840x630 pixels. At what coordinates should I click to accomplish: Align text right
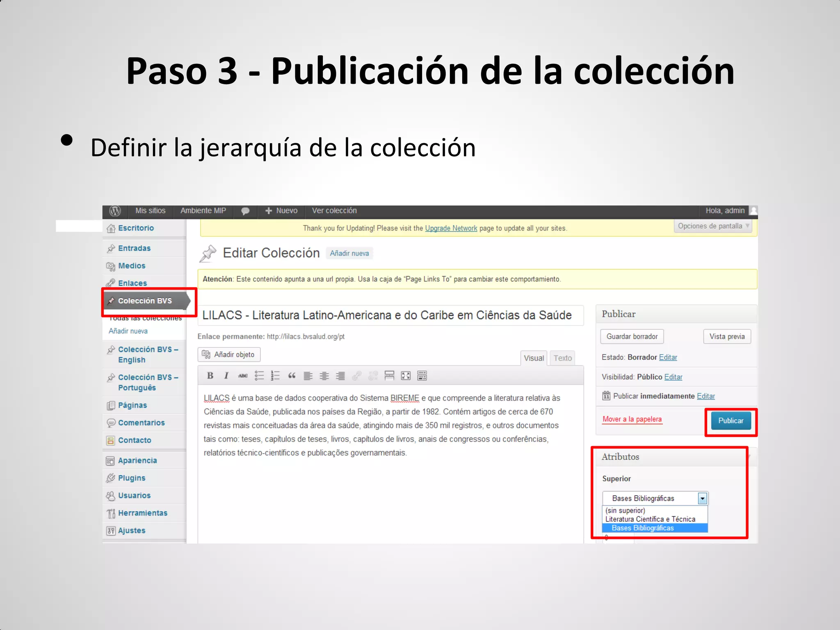click(x=340, y=376)
